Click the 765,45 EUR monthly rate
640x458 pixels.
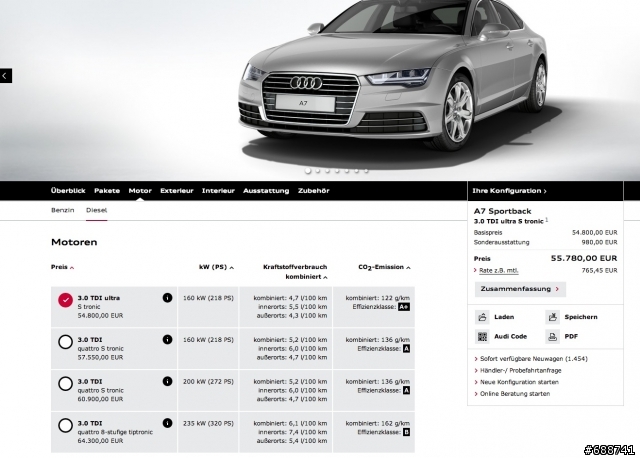[x=600, y=271]
